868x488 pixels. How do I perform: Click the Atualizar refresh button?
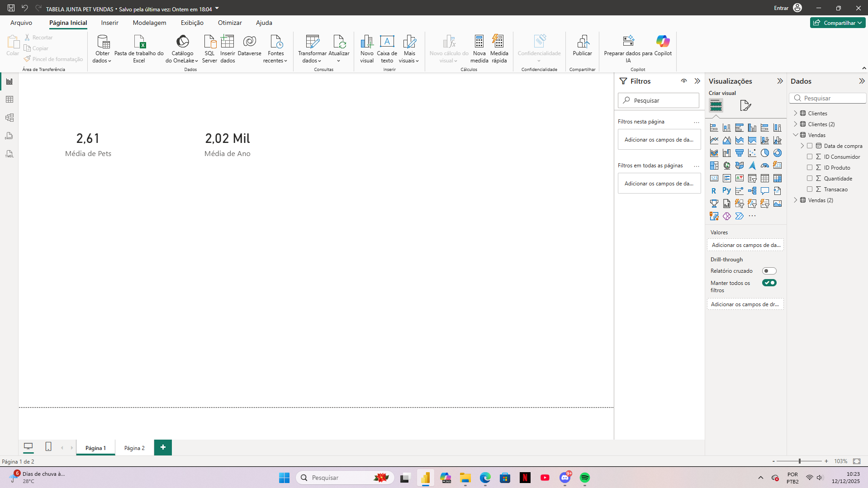(x=339, y=49)
